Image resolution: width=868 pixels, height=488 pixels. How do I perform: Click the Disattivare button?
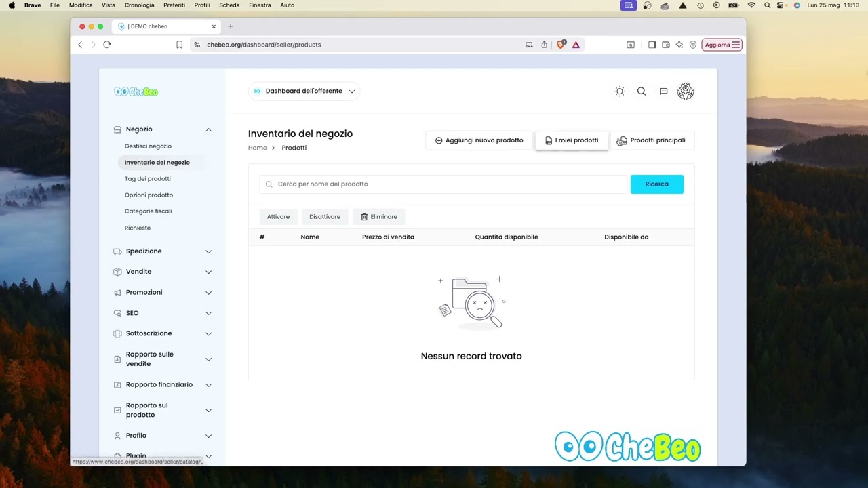pos(325,217)
